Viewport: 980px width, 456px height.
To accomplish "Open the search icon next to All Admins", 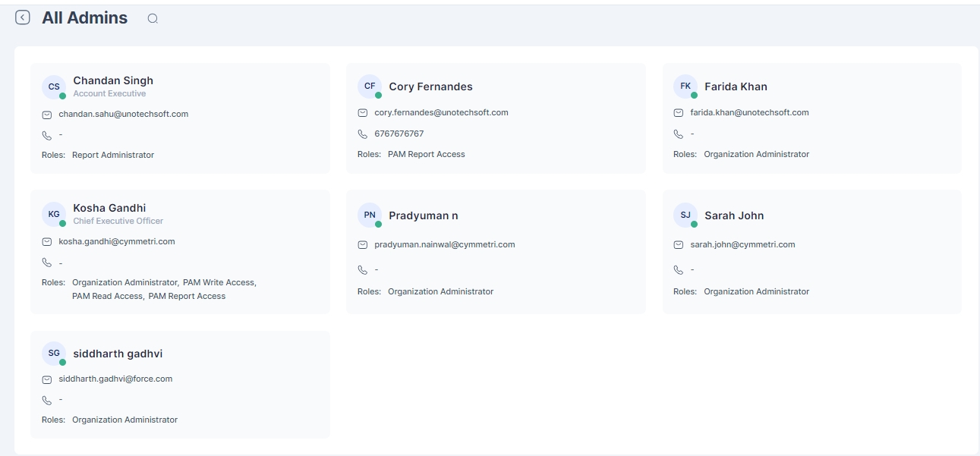I will (153, 19).
